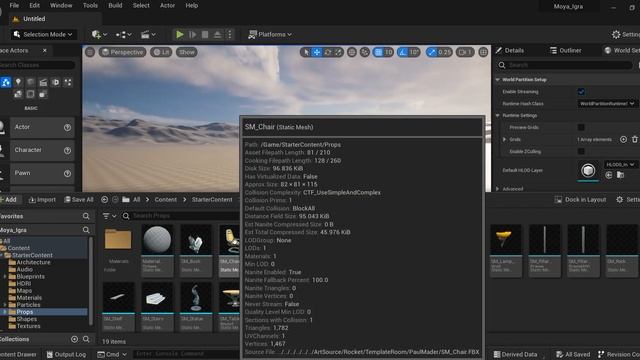The height and width of the screenshot is (360, 640).
Task: Open the Output Log tab
Action: [66, 354]
